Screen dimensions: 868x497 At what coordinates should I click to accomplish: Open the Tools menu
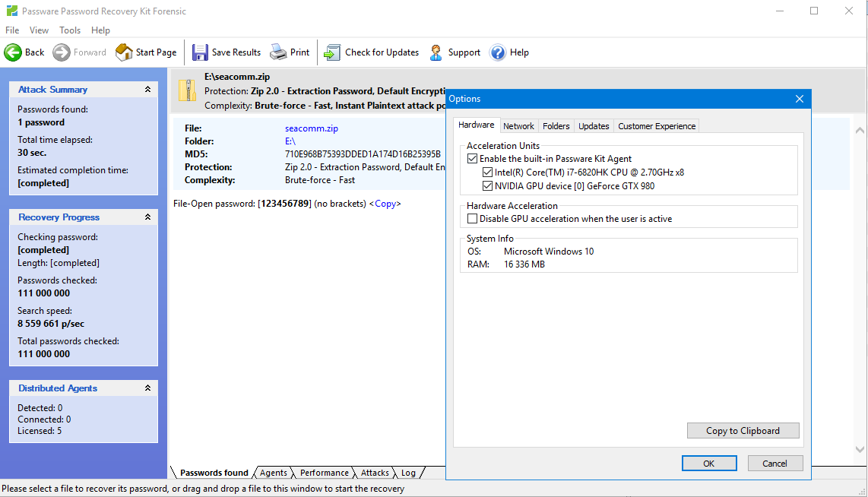pyautogui.click(x=70, y=30)
